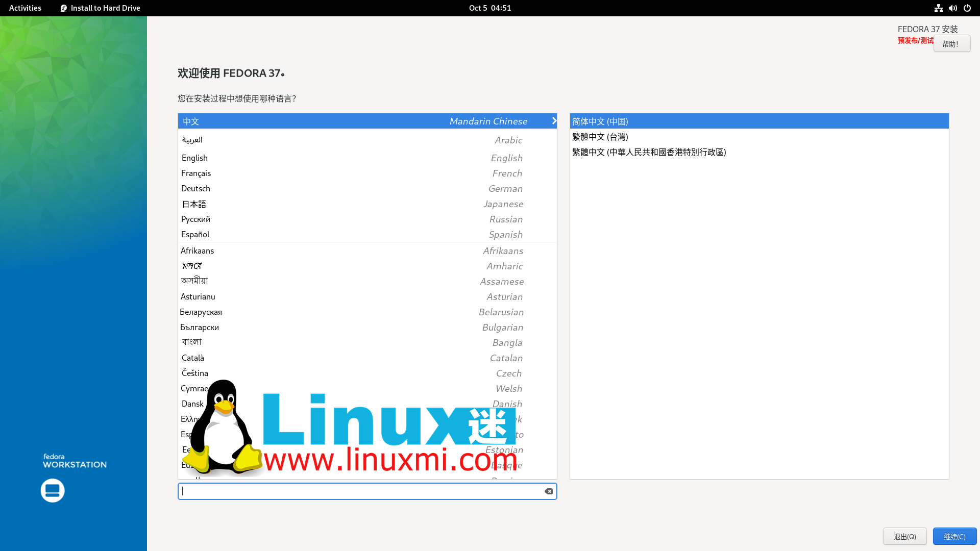Click the volume speaker icon
The height and width of the screenshot is (551, 980).
pos(952,8)
